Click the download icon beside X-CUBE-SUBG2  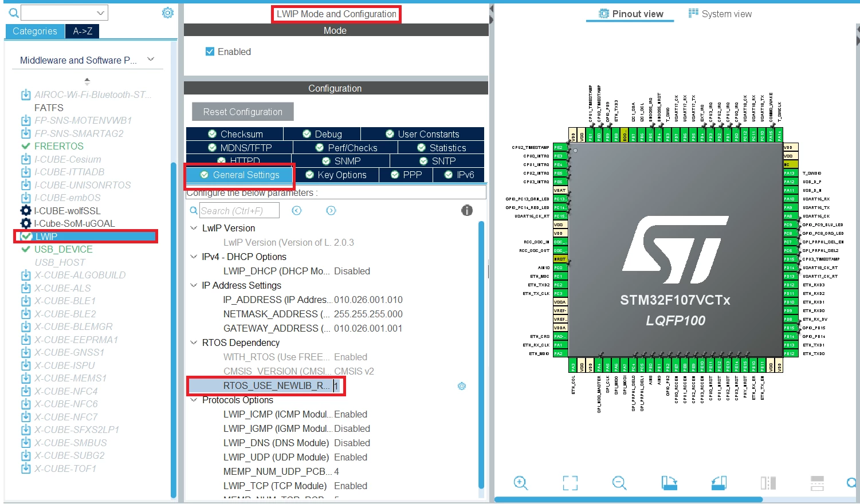[26, 455]
